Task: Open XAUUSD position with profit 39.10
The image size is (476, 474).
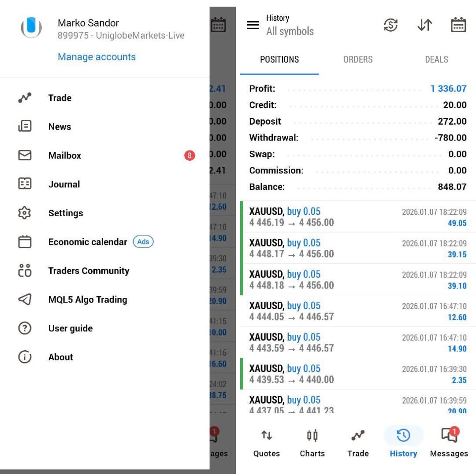Action: click(358, 279)
